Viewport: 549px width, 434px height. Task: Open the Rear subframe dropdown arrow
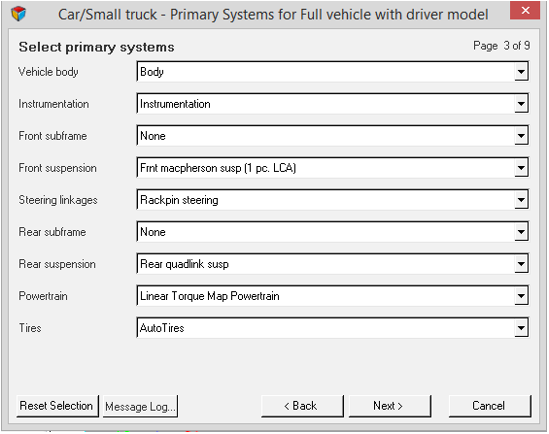tap(521, 232)
